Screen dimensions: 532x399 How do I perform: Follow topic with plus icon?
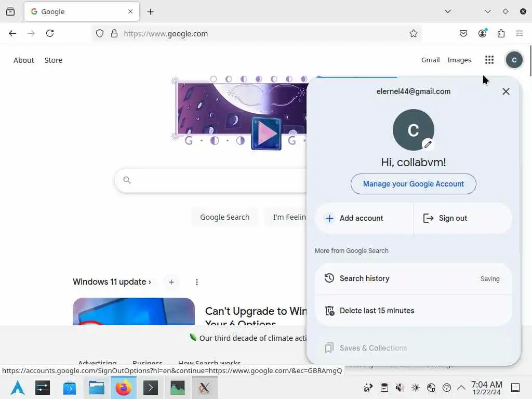point(171,282)
